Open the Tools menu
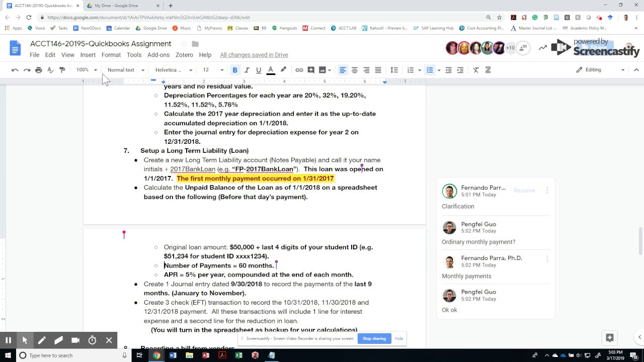 tap(134, 55)
